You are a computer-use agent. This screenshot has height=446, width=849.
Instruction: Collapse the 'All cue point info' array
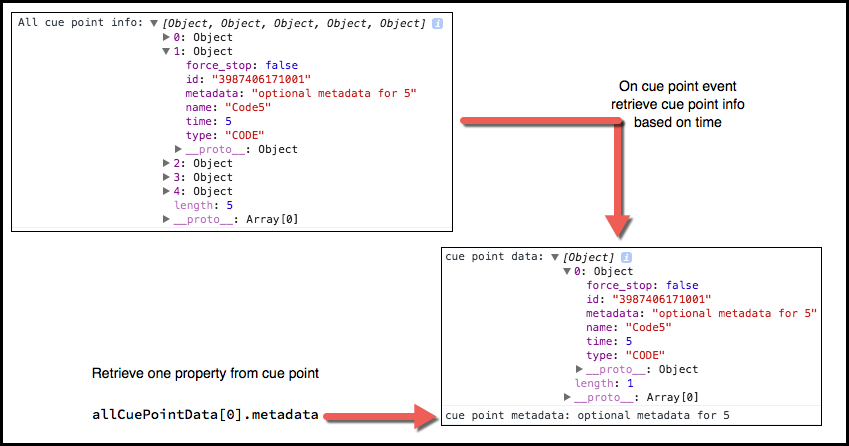(x=153, y=23)
